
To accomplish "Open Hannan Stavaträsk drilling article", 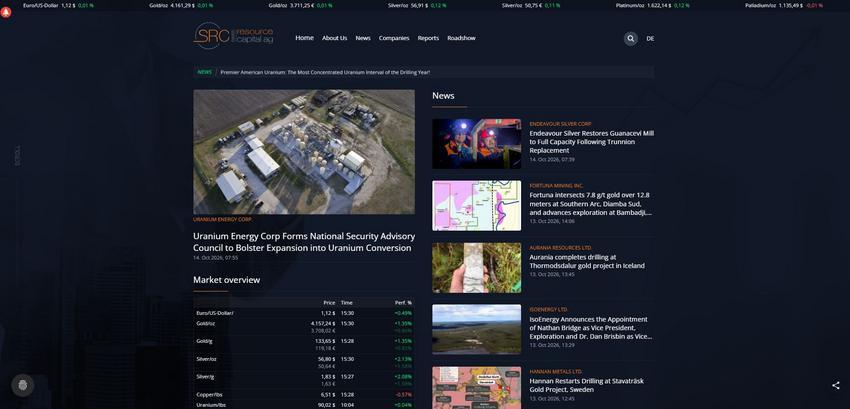I will pyautogui.click(x=587, y=385).
